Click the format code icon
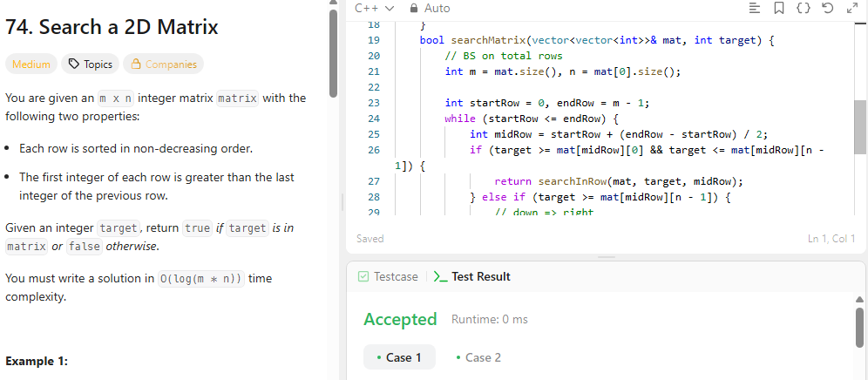 [754, 9]
